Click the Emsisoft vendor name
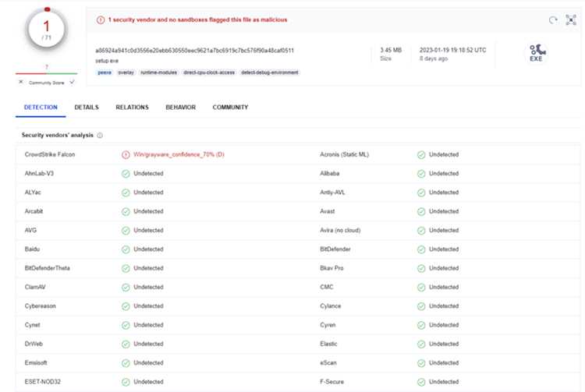The height and width of the screenshot is (392, 585). point(36,363)
